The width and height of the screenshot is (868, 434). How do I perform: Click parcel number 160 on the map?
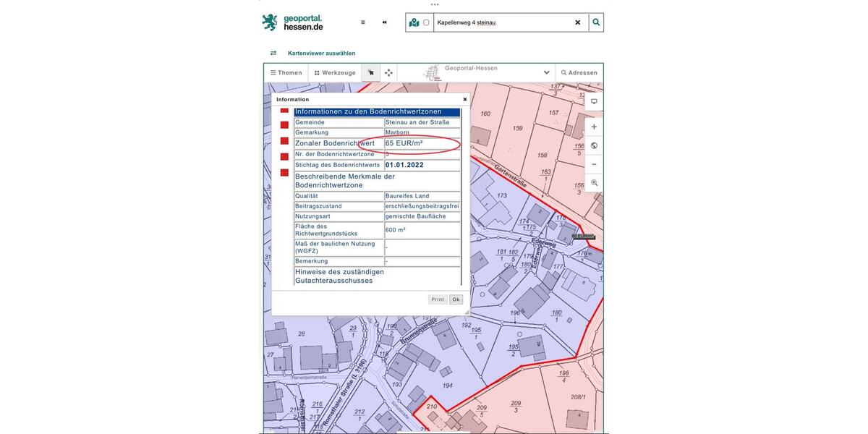(x=485, y=114)
